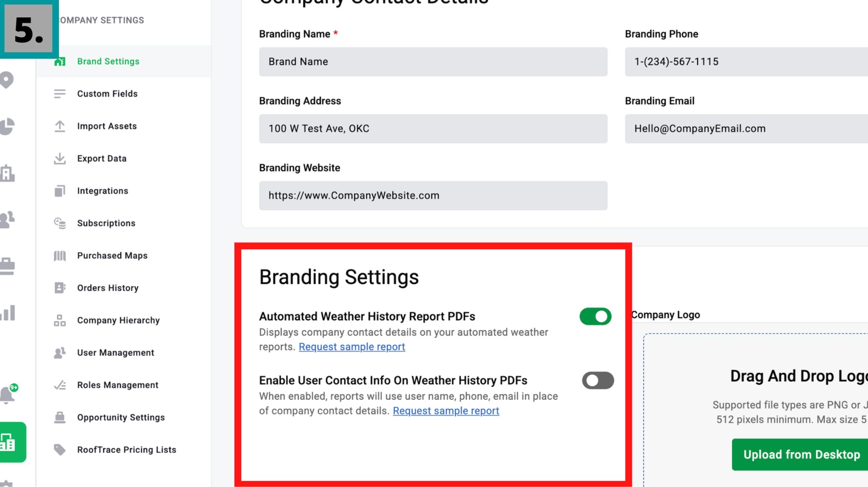This screenshot has height=487, width=868.
Task: Click the map pin icon in left rail
Action: (x=7, y=80)
